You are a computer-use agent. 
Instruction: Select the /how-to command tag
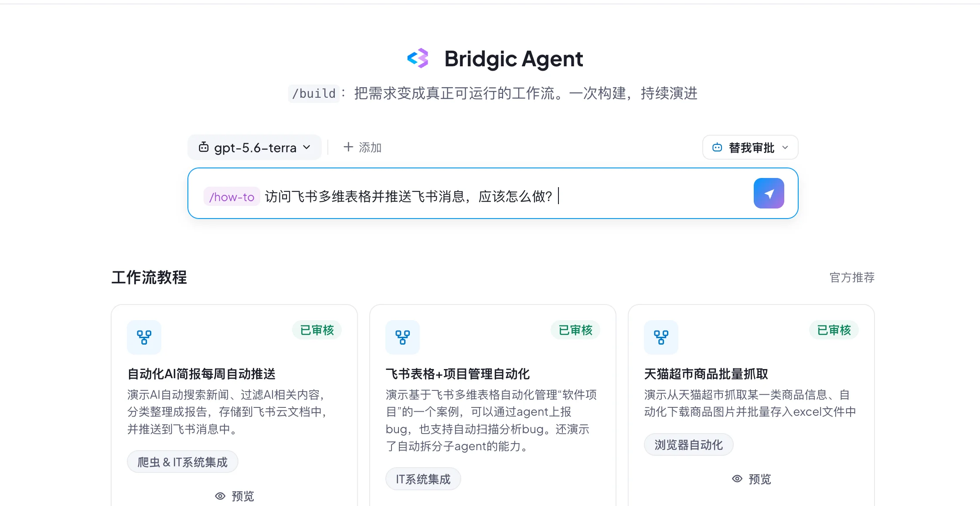pyautogui.click(x=231, y=197)
